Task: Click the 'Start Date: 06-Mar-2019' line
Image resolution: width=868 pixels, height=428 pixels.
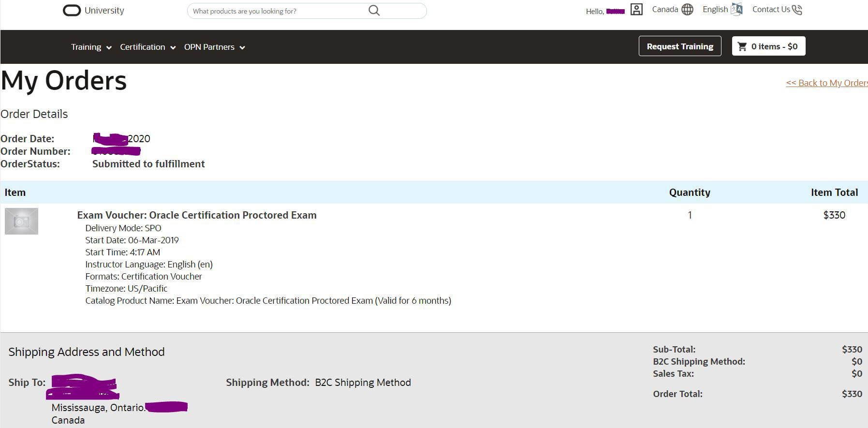Action: click(x=132, y=240)
